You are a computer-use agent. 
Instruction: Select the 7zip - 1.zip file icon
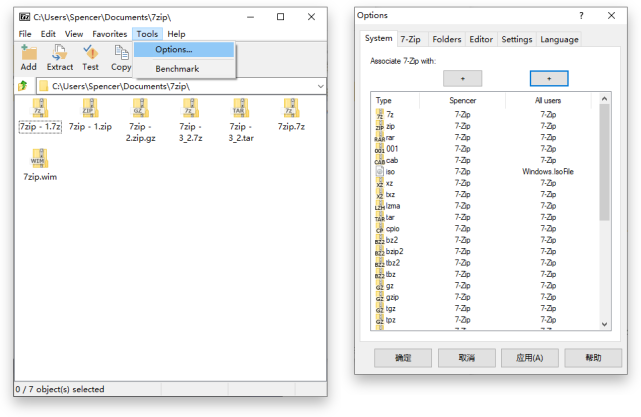pos(90,108)
